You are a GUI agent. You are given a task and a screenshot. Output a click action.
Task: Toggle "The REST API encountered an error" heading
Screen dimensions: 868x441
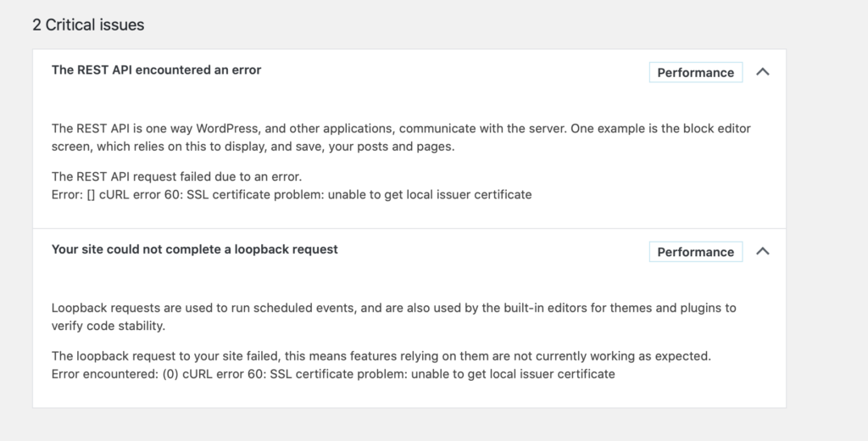click(x=156, y=70)
